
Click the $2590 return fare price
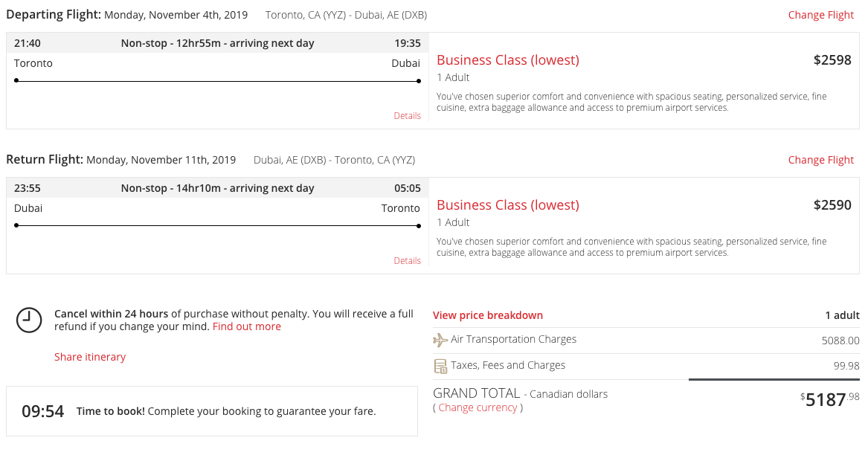[x=832, y=205]
